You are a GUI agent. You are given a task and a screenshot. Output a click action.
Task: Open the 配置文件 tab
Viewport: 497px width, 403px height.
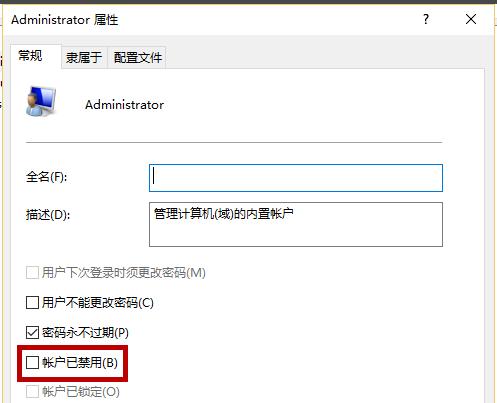pos(138,58)
